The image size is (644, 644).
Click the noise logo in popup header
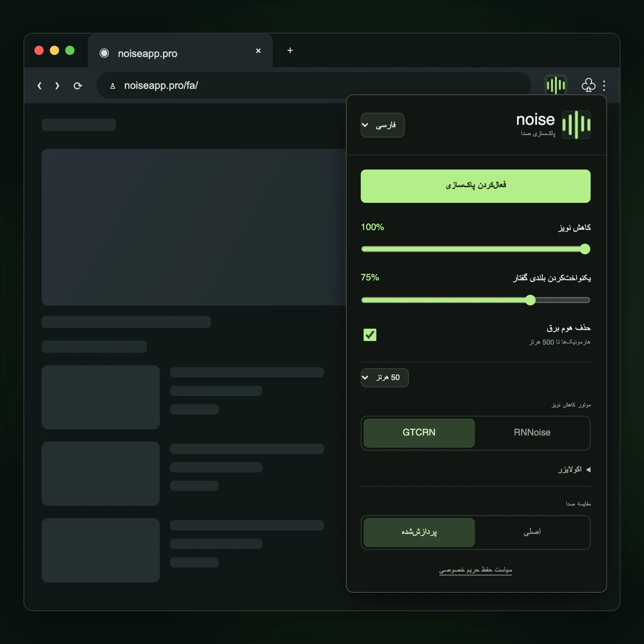[x=576, y=125]
